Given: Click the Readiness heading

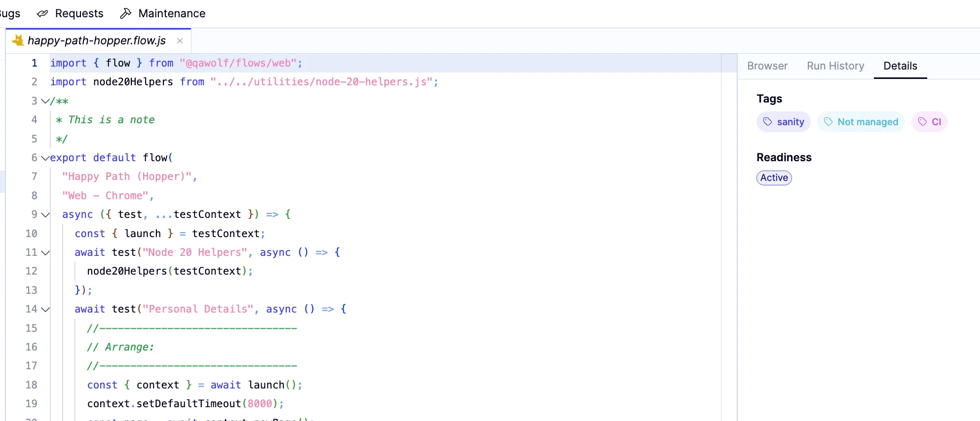Looking at the screenshot, I should click(784, 157).
